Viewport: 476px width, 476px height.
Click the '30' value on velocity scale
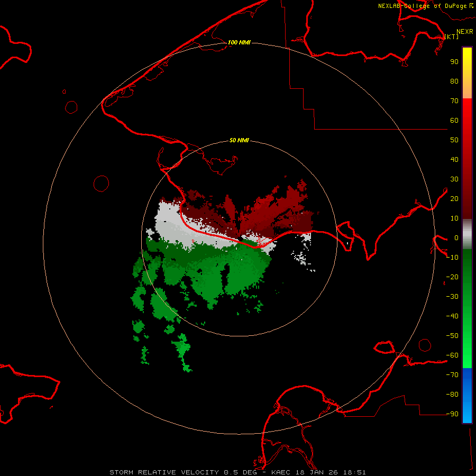[x=454, y=179]
